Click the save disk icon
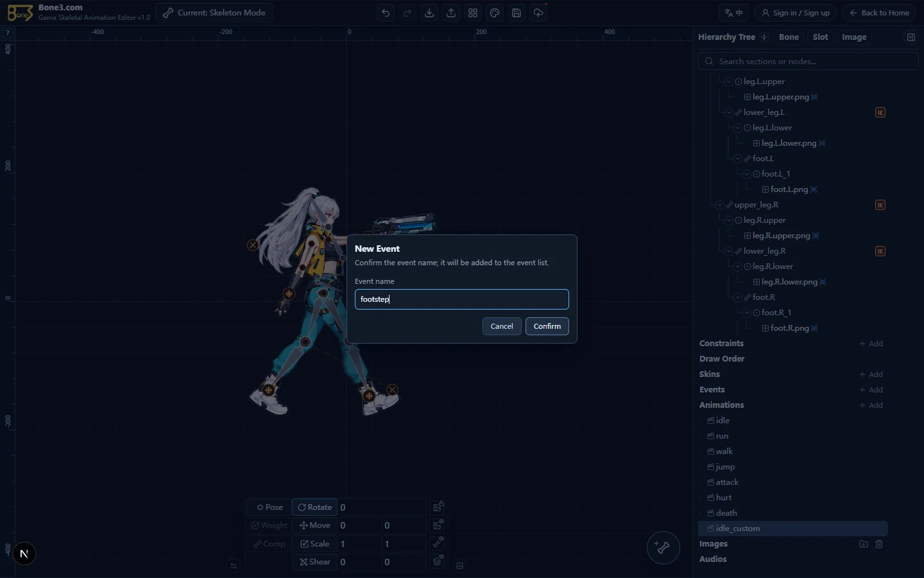The height and width of the screenshot is (578, 924). [517, 13]
